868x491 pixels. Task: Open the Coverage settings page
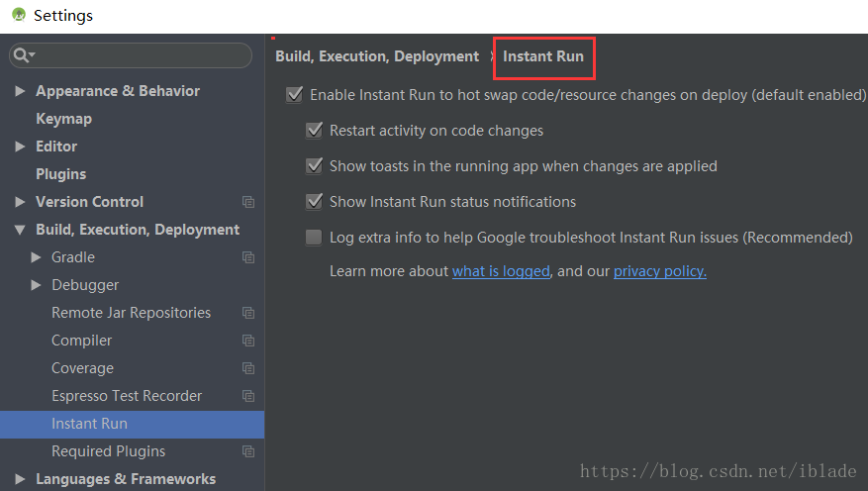pos(82,368)
